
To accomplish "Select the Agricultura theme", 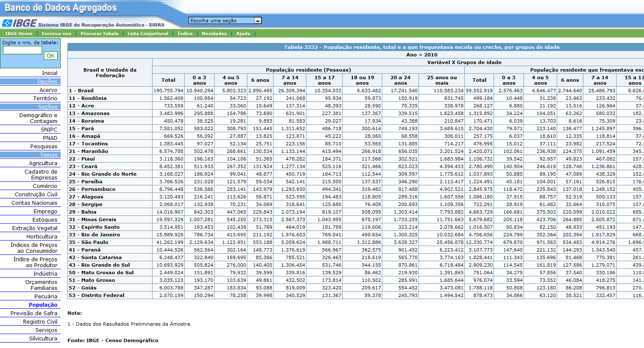I will [43, 163].
